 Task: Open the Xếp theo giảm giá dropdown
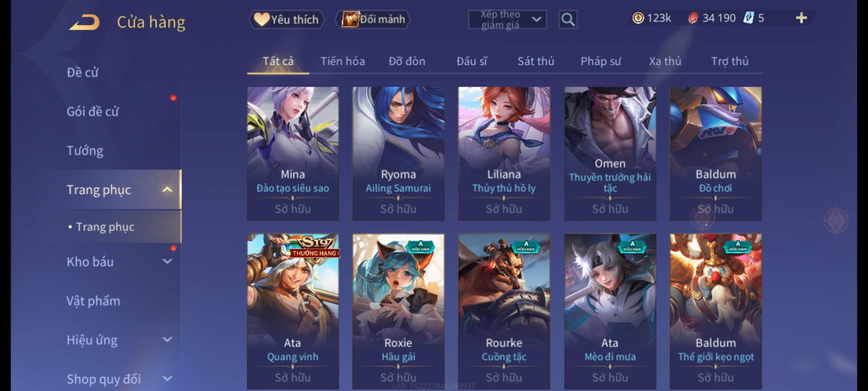click(x=507, y=20)
